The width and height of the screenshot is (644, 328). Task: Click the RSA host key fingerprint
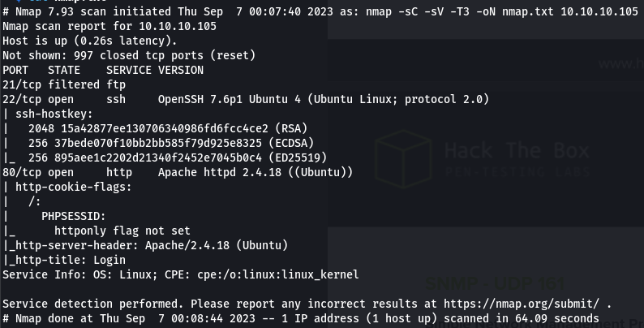click(x=165, y=128)
